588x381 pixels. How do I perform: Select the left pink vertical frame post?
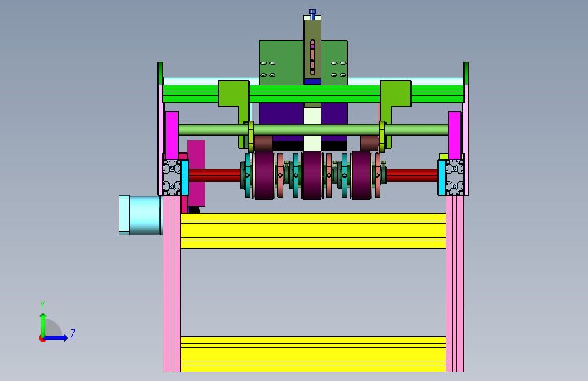pos(172,283)
